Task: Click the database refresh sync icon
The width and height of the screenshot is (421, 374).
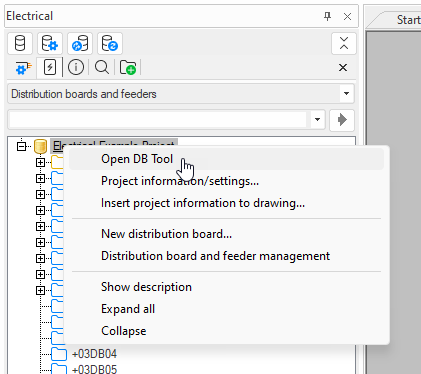Action: coord(110,43)
